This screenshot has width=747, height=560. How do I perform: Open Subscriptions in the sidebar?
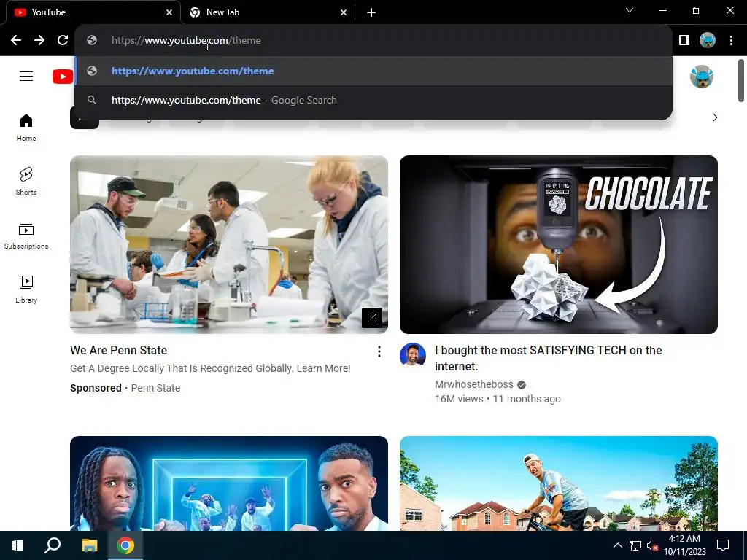[x=26, y=236]
